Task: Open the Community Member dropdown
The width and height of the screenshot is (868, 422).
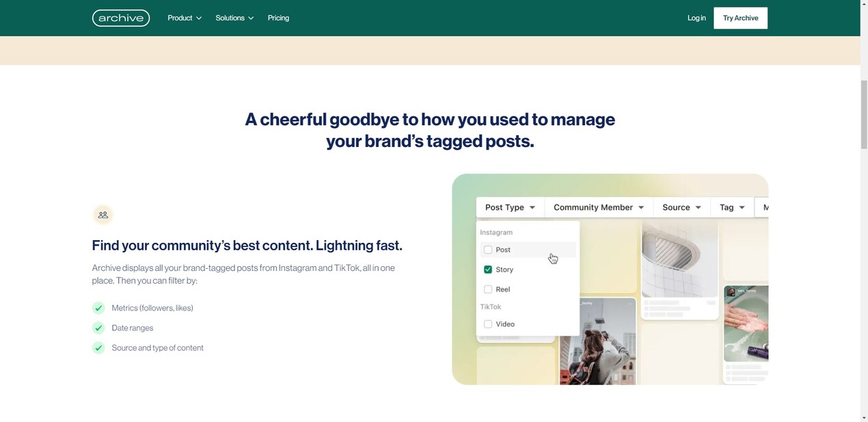Action: click(598, 207)
